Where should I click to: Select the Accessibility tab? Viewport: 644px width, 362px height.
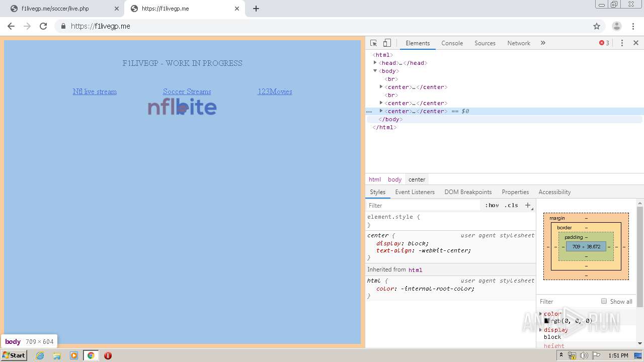point(554,192)
